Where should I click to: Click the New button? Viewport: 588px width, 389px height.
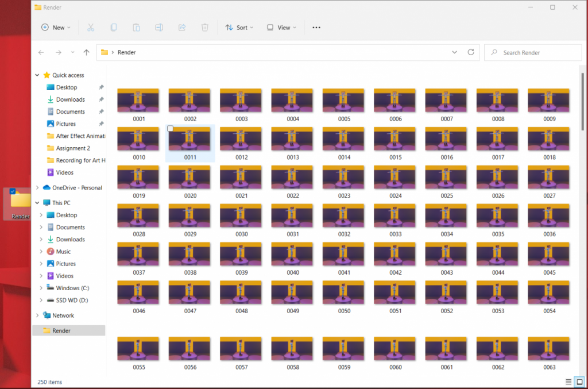[56, 28]
